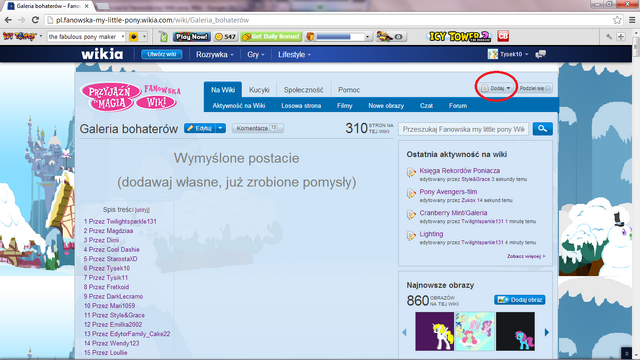This screenshot has width=640, height=360.
Task: Jump to 6 Przez Tysek10 entry
Action: [107, 268]
